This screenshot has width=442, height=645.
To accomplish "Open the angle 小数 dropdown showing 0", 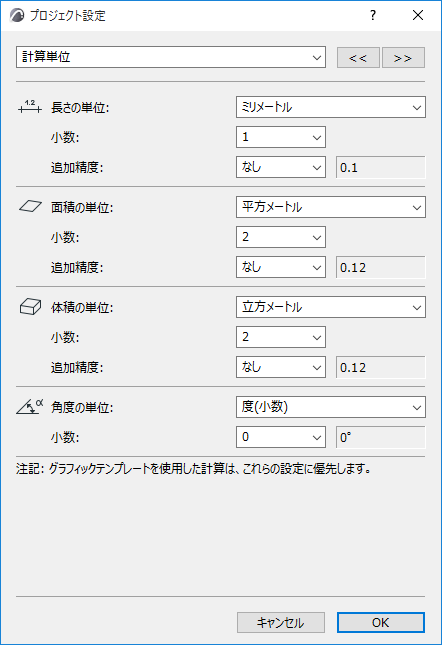I will pyautogui.click(x=281, y=437).
